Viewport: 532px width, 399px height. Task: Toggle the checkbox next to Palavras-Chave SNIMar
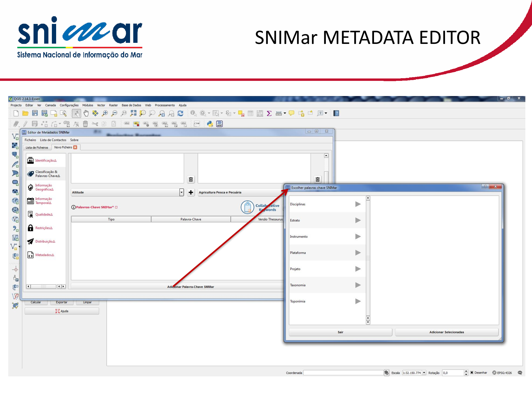tap(116, 207)
